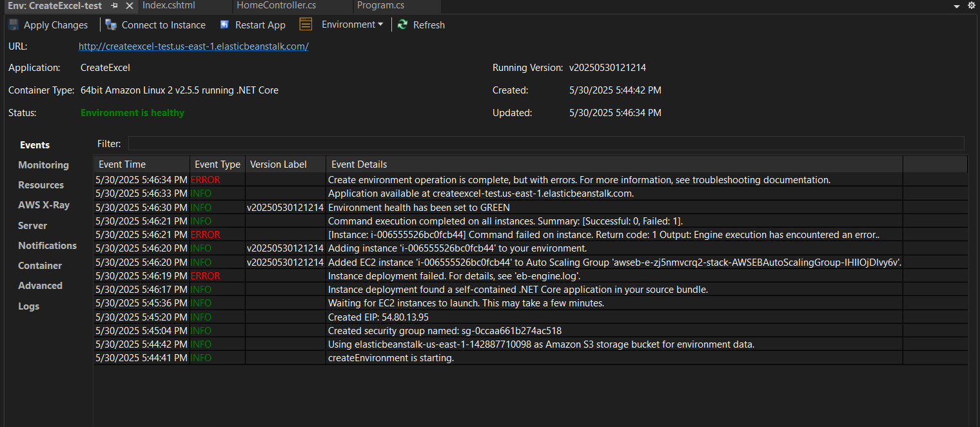Select 'Command execution completed on all instances' row

(531, 221)
